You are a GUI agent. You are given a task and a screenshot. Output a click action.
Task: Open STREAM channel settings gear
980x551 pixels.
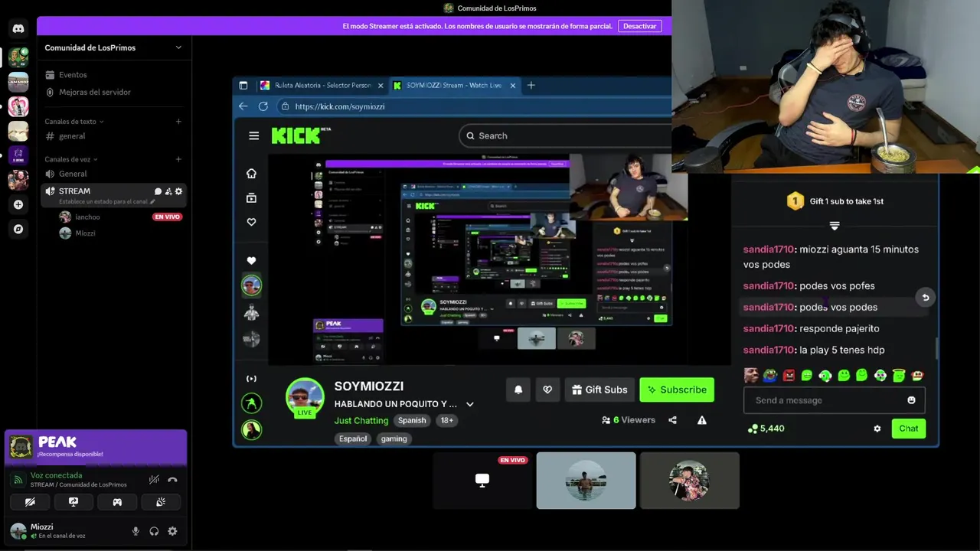[x=178, y=191]
